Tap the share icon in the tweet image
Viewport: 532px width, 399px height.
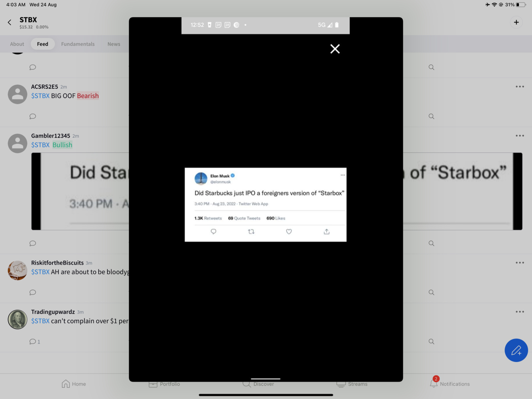327,232
